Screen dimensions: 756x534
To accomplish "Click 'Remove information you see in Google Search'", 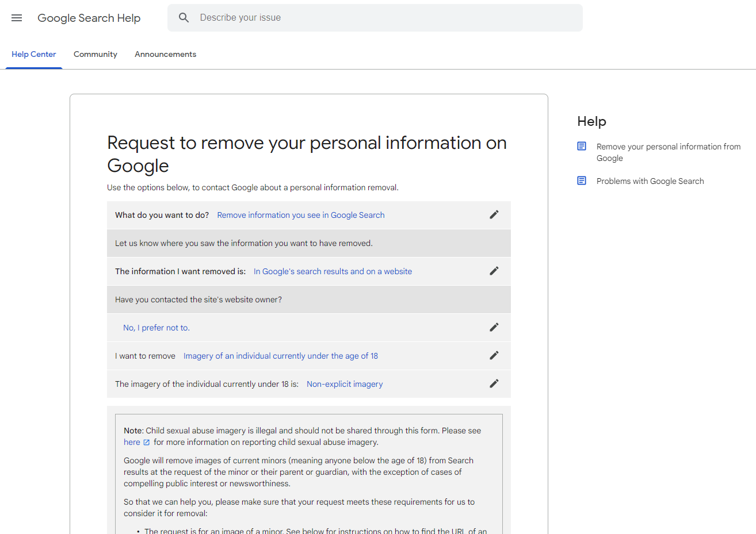I will point(301,215).
